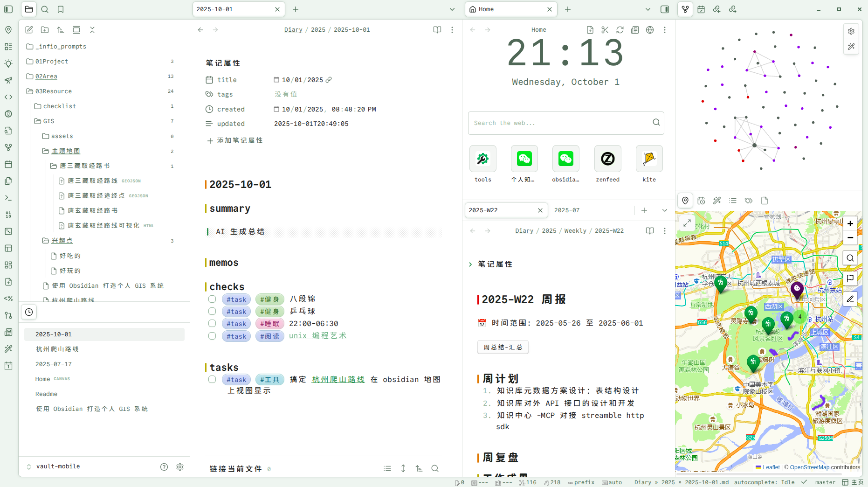The height and width of the screenshot is (487, 868).
Task: Zoom in on the map with plus button
Action: click(850, 223)
